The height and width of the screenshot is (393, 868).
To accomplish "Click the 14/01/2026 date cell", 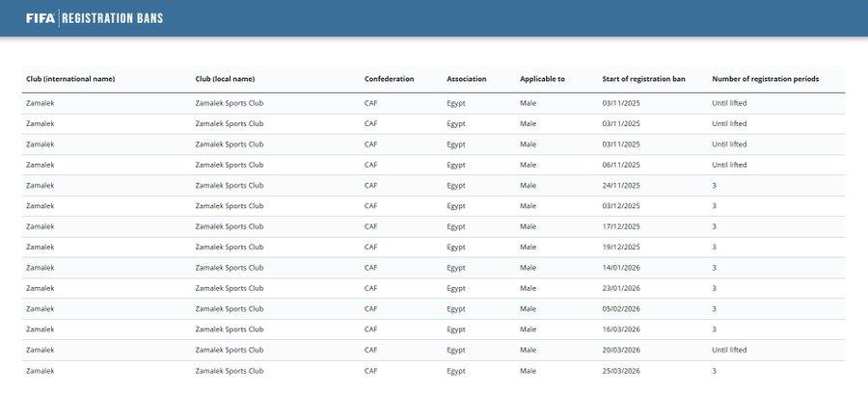I will pyautogui.click(x=621, y=267).
